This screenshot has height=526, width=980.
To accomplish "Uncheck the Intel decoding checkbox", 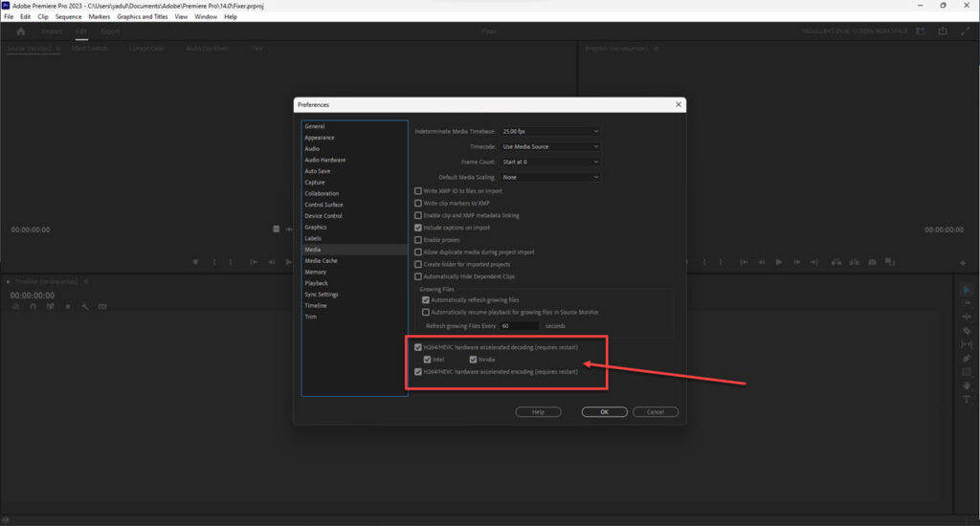I will [x=428, y=360].
